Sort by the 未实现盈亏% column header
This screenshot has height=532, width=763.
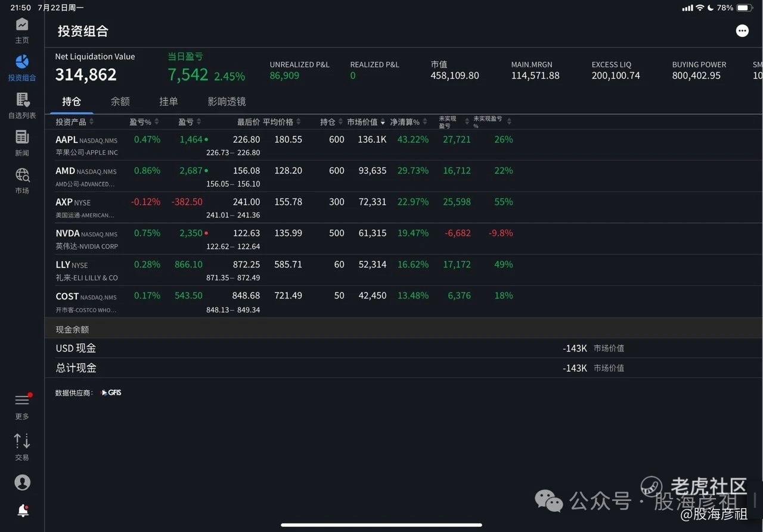(x=492, y=122)
